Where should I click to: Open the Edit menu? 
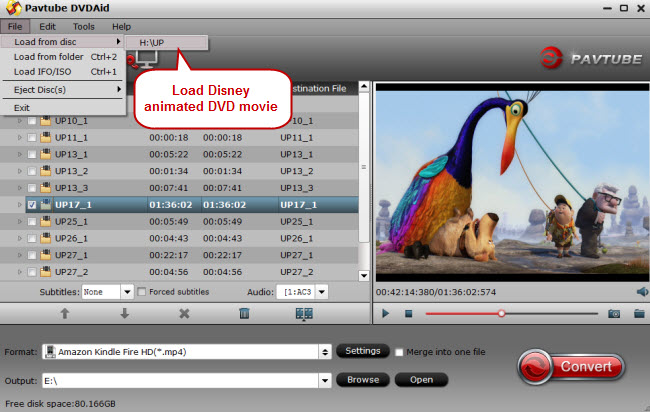tap(47, 27)
